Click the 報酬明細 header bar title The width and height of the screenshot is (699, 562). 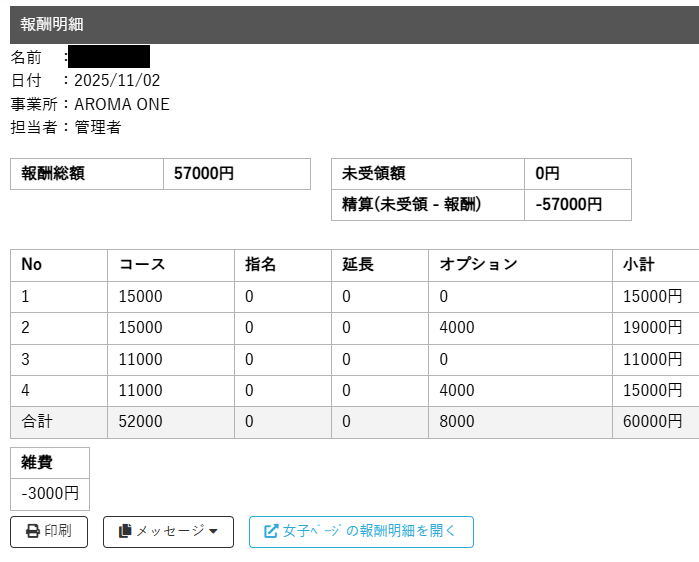tap(52, 25)
